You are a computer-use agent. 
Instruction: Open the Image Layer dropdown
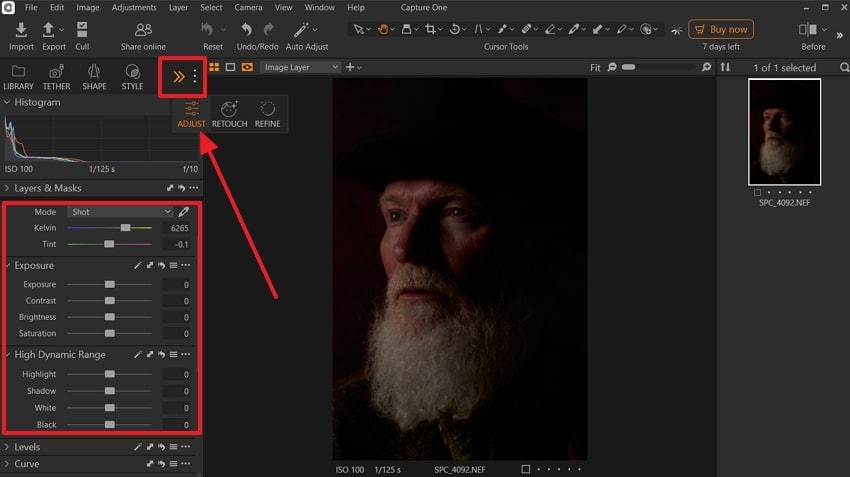point(301,67)
